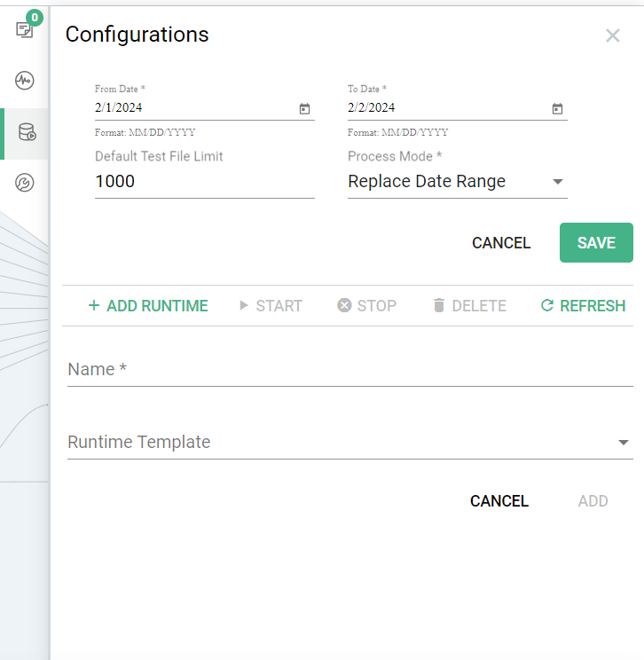The width and height of the screenshot is (644, 660).
Task: Open the notes icon in sidebar
Action: pos(24,30)
